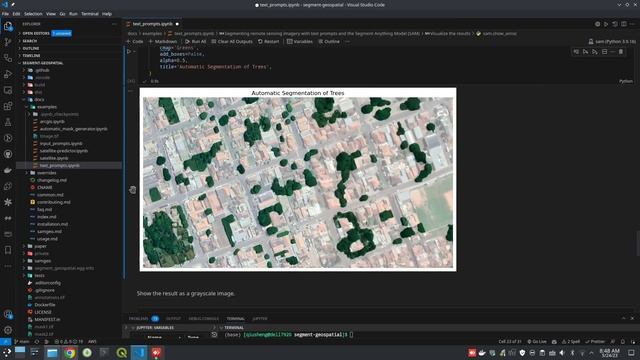Open QGIS from the taskbar
Screen dimensions: 640x360
pos(122,353)
